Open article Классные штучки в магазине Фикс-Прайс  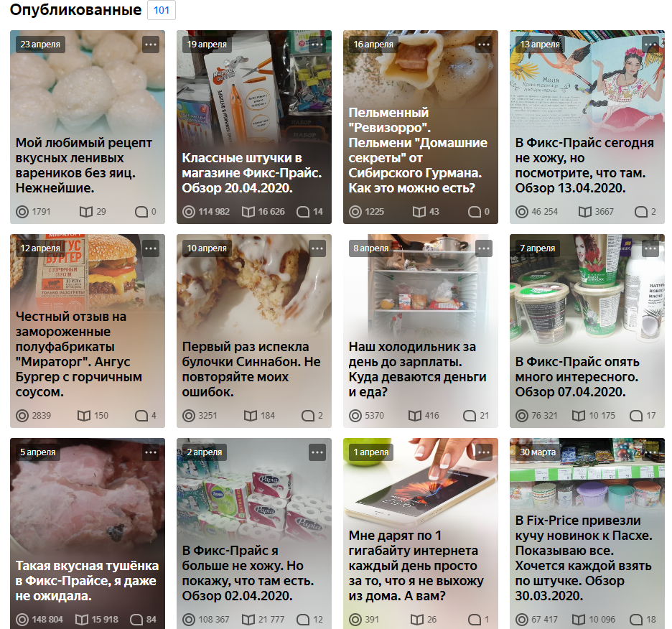click(252, 173)
